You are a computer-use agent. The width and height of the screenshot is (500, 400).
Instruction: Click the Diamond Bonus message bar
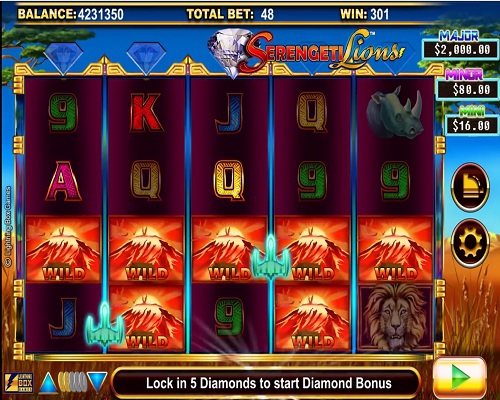pos(268,383)
